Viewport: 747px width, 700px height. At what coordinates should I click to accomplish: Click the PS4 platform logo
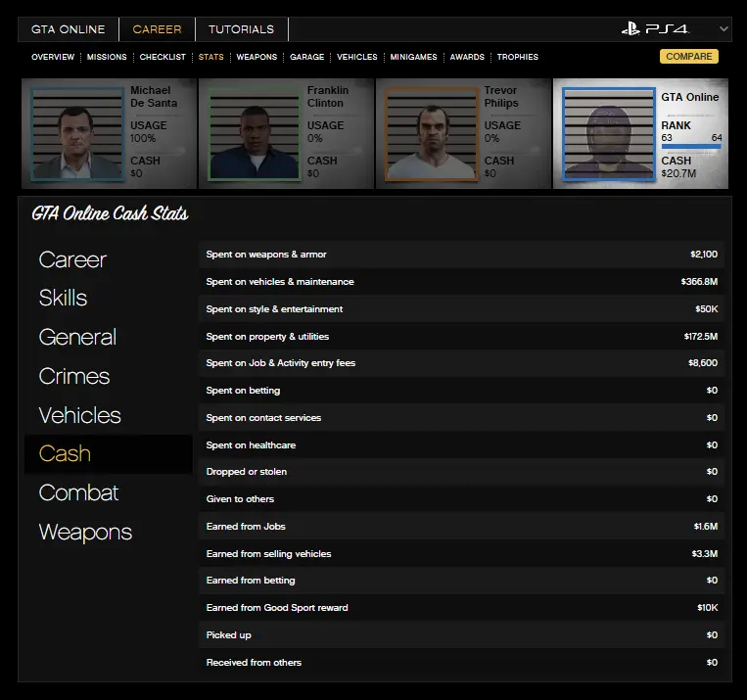point(655,29)
